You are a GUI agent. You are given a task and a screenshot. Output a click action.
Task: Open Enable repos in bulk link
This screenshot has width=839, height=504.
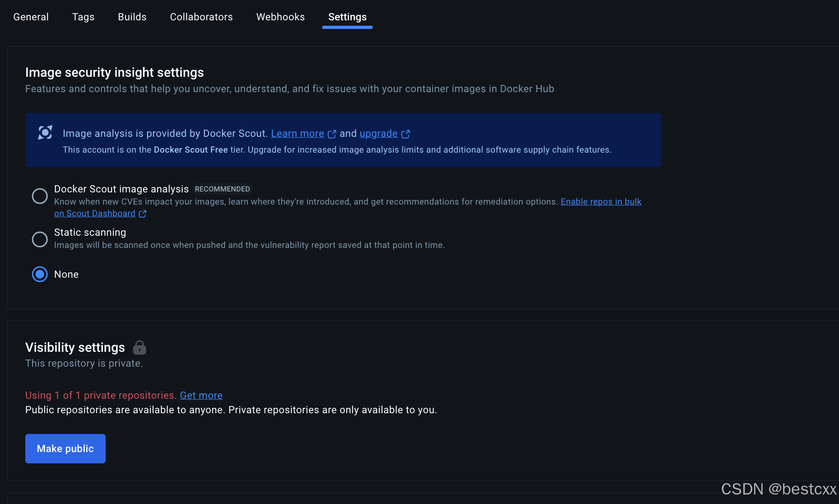click(x=601, y=201)
